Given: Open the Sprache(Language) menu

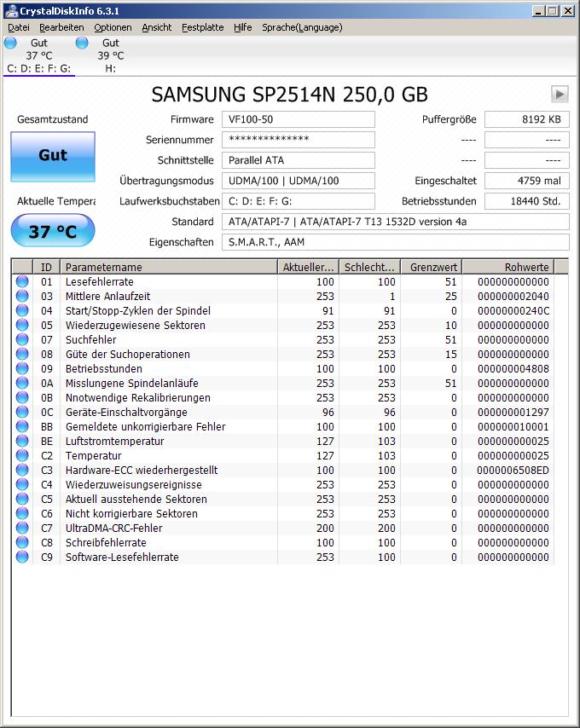Looking at the screenshot, I should coord(302,27).
